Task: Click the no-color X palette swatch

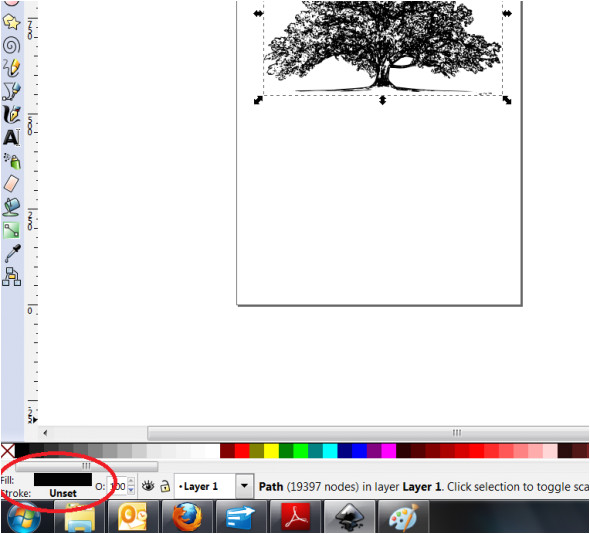Action: pos(8,451)
